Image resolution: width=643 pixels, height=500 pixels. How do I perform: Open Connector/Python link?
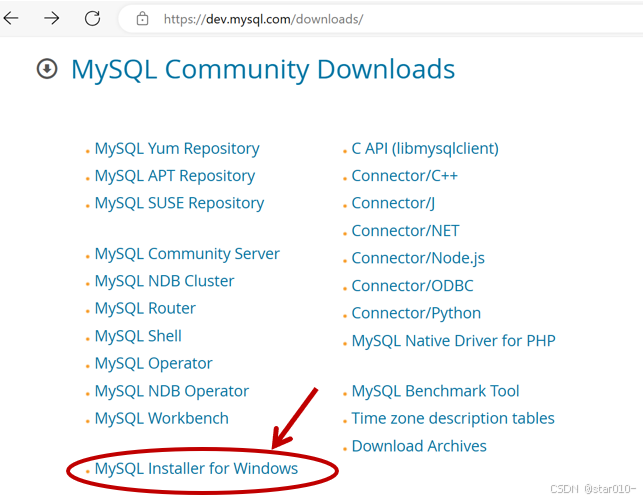pos(416,313)
